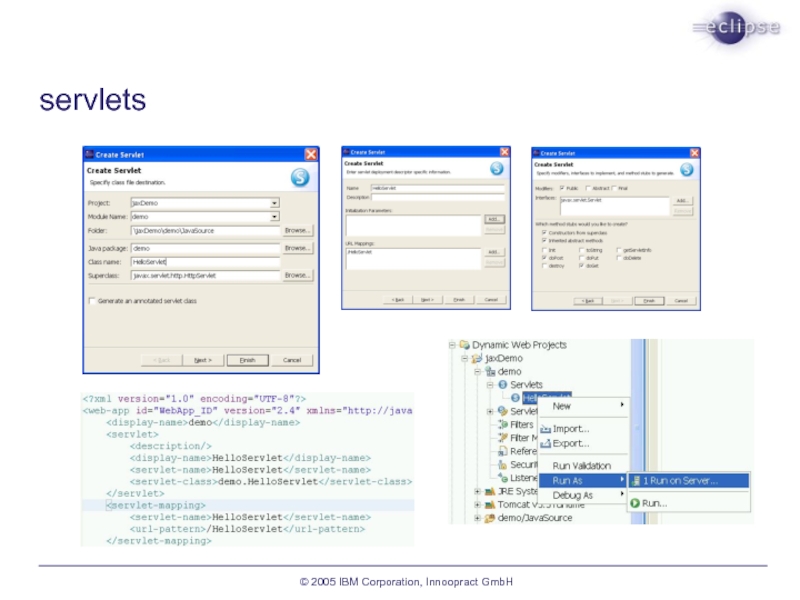Image resolution: width=800 pixels, height=600 pixels.
Task: Check the init method stub box
Action: (x=544, y=251)
